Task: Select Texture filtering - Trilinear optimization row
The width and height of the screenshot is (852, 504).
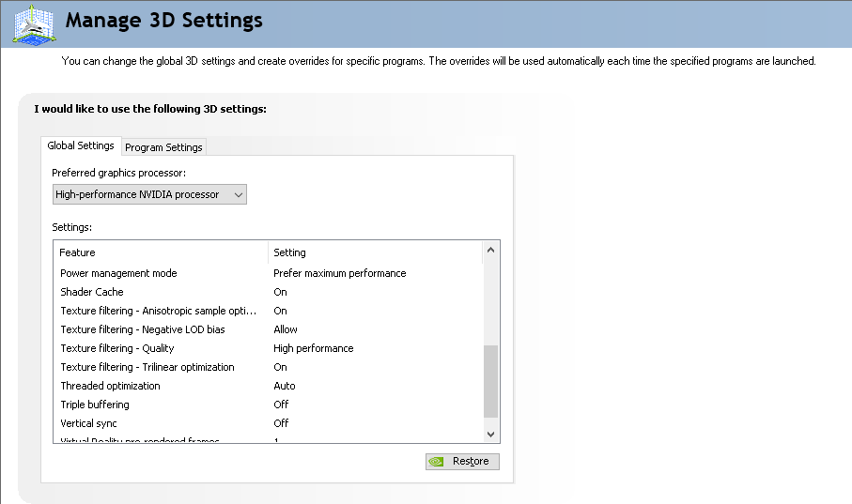Action: [x=147, y=367]
